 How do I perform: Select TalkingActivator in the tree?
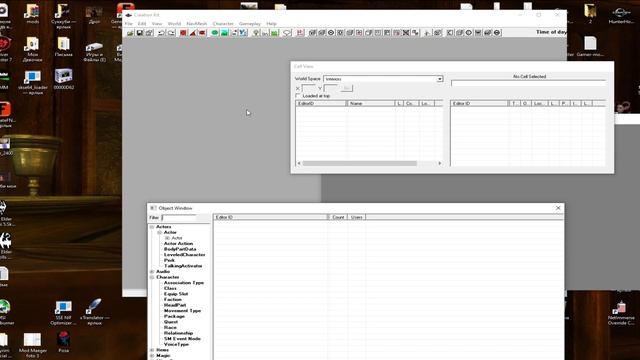click(x=183, y=266)
